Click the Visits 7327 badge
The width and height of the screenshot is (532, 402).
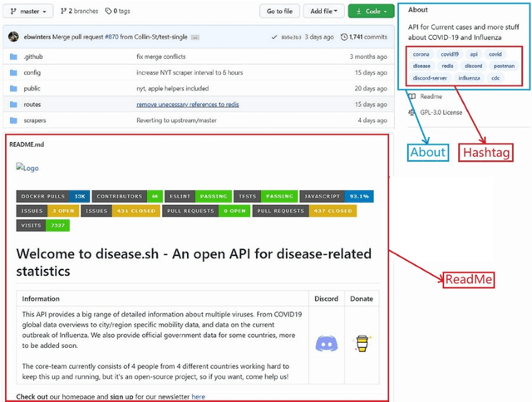(42, 225)
